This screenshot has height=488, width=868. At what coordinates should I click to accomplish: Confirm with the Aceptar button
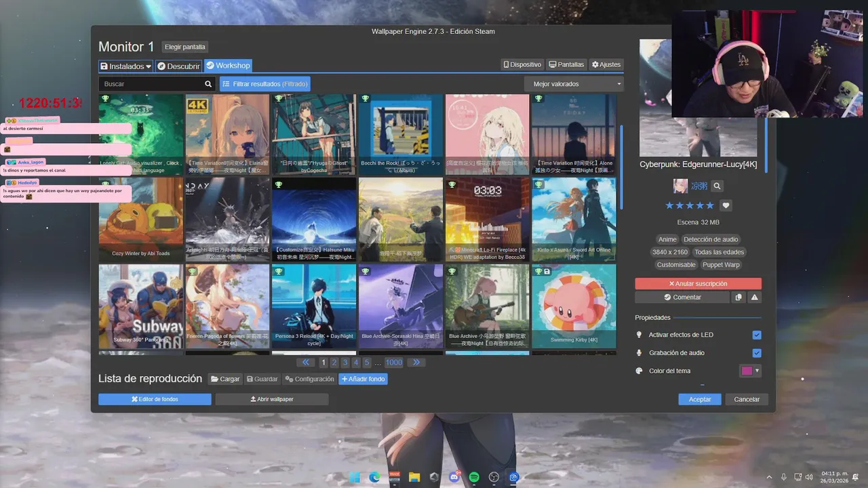pos(700,399)
